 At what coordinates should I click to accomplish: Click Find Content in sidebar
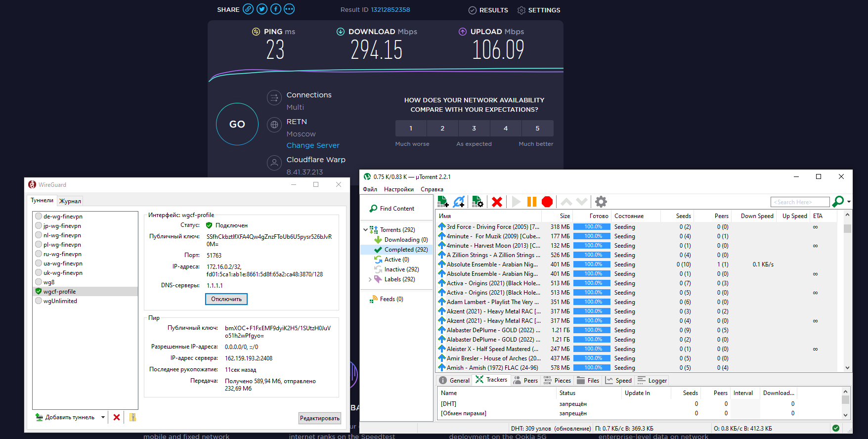tap(392, 209)
